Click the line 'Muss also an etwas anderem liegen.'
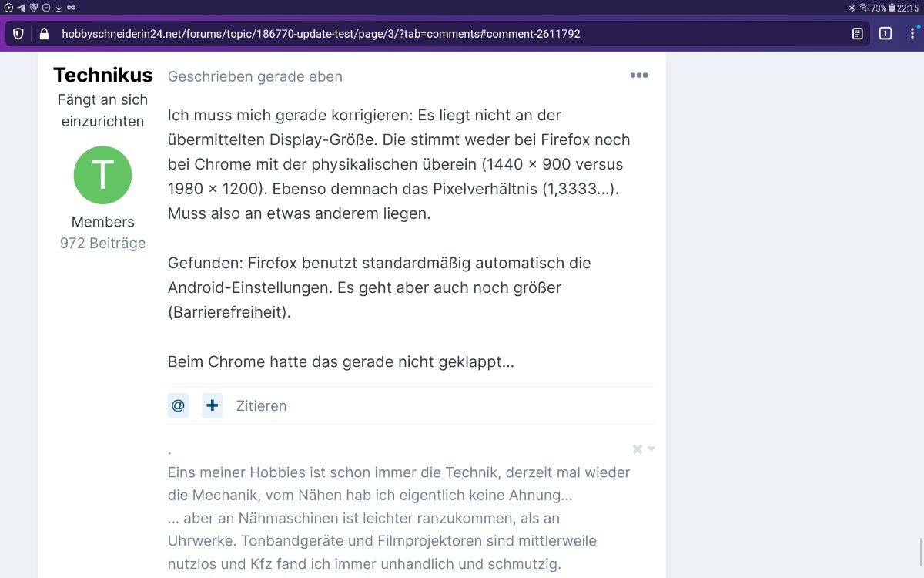 click(299, 213)
